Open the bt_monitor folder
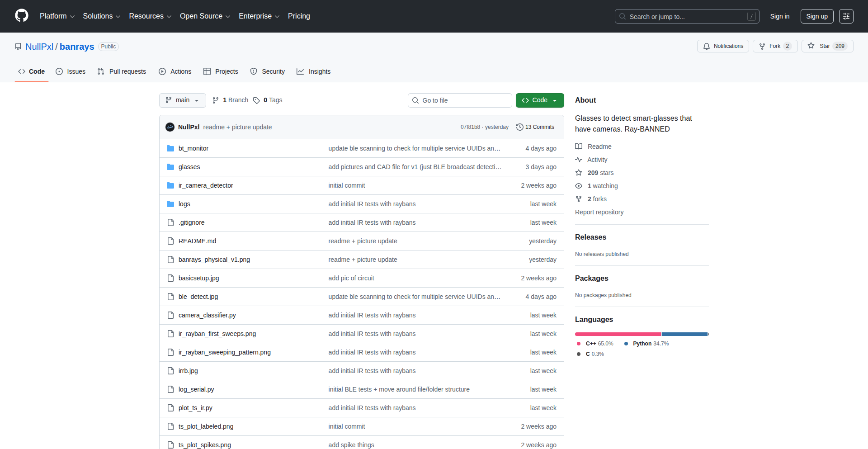This screenshot has height=449, width=868. 193,148
